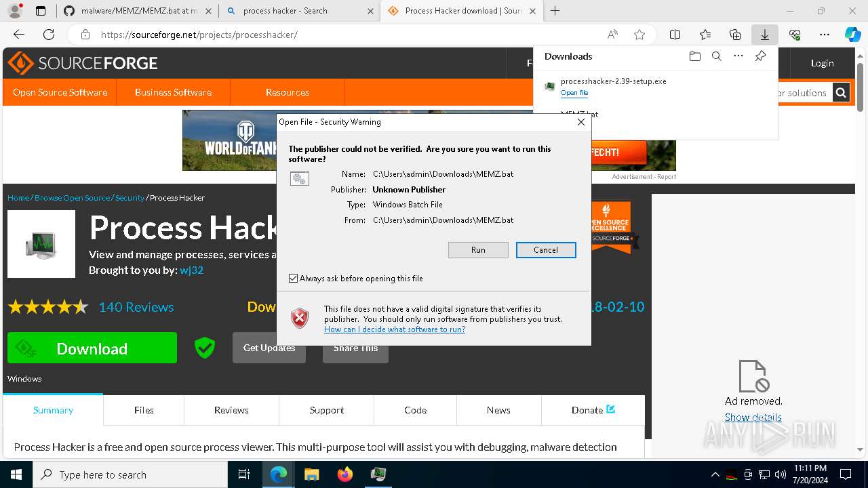The height and width of the screenshot is (488, 868).
Task: Click the Login link
Action: pyautogui.click(x=823, y=63)
